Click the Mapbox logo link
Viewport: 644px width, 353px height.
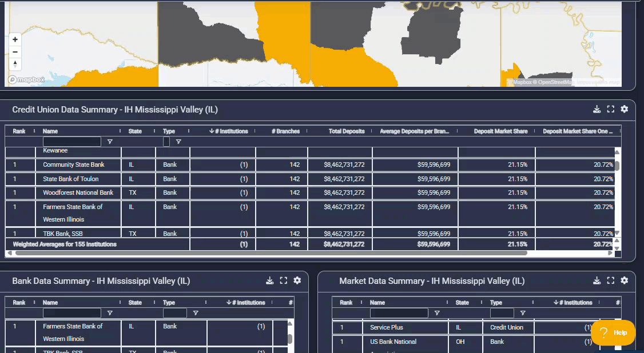click(x=26, y=80)
